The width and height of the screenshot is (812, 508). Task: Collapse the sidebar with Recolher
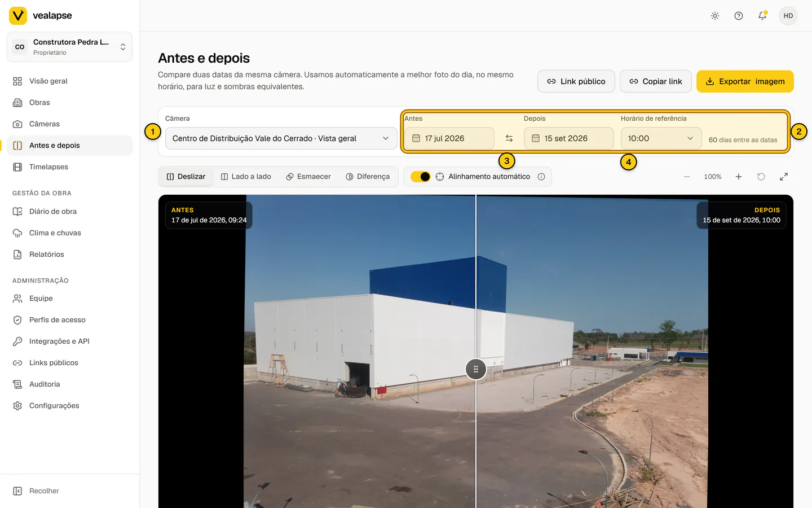pyautogui.click(x=69, y=491)
